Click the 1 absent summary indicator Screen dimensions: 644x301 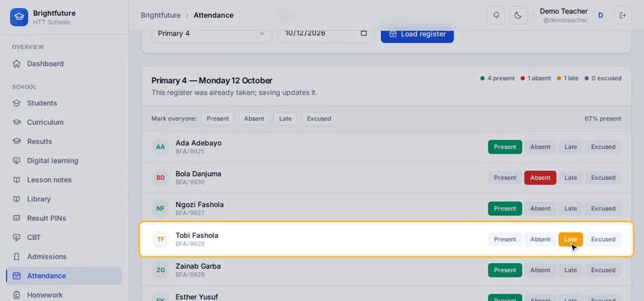[x=536, y=78]
